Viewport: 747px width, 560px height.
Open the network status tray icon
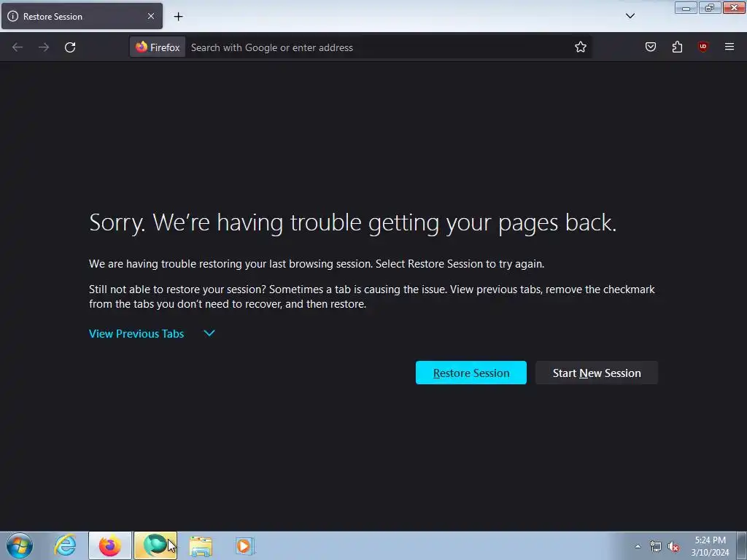point(656,547)
